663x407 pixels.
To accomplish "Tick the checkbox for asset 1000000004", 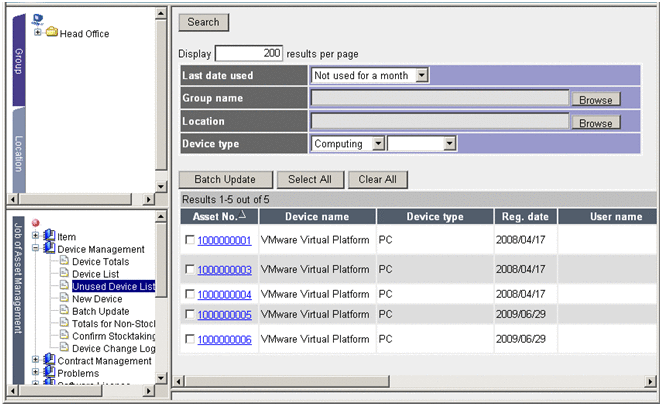I will (x=190, y=295).
